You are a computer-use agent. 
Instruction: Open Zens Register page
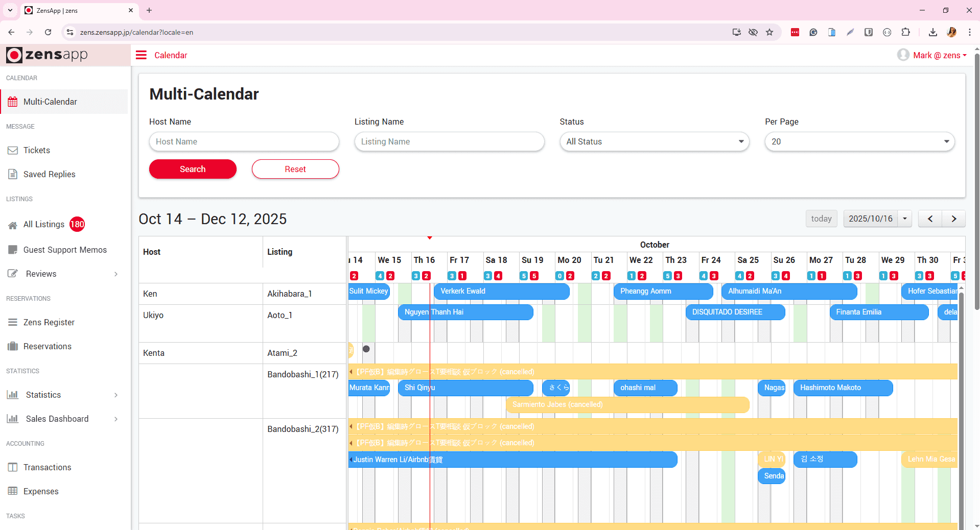pyautogui.click(x=49, y=322)
